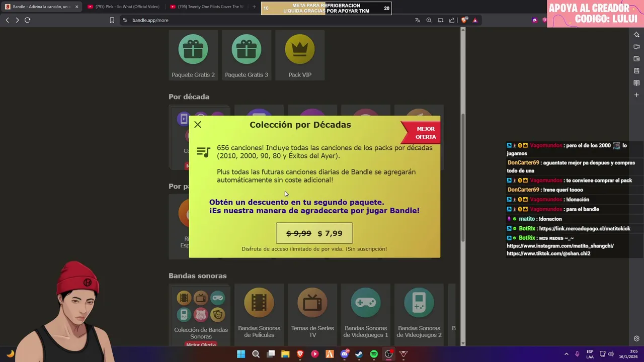Open the zoom magnifier icon

click(x=429, y=20)
